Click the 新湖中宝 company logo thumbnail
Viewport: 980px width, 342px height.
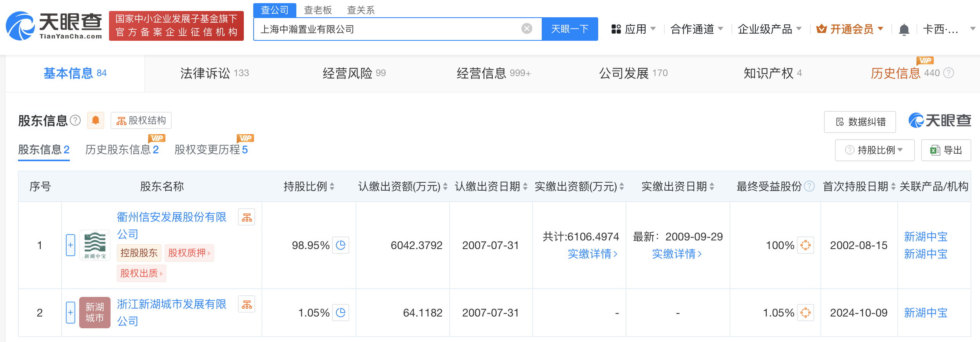pos(95,245)
